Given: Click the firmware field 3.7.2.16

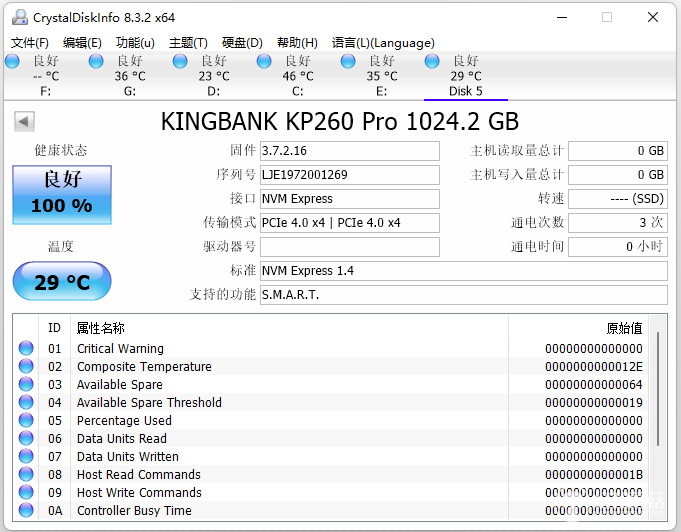Looking at the screenshot, I should (x=350, y=151).
